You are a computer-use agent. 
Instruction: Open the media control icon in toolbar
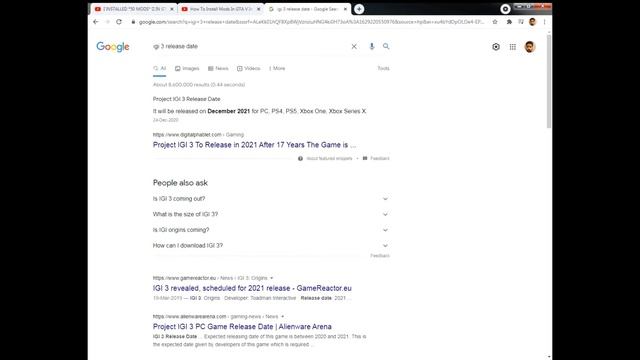(520, 22)
